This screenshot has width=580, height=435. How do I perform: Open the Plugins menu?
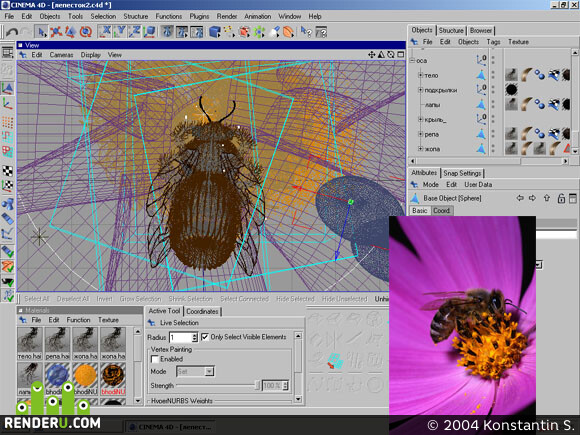(x=199, y=16)
